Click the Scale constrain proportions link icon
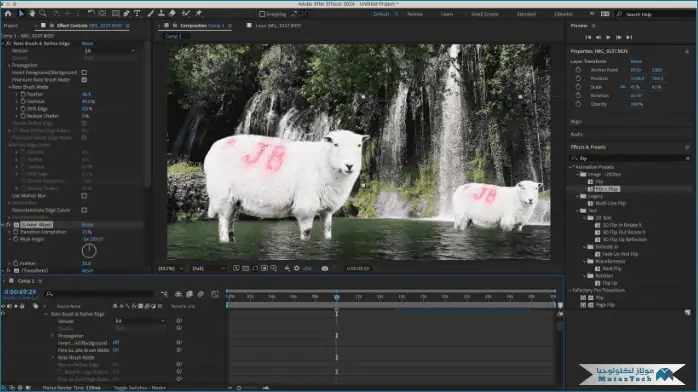The image size is (698, 392). [623, 87]
